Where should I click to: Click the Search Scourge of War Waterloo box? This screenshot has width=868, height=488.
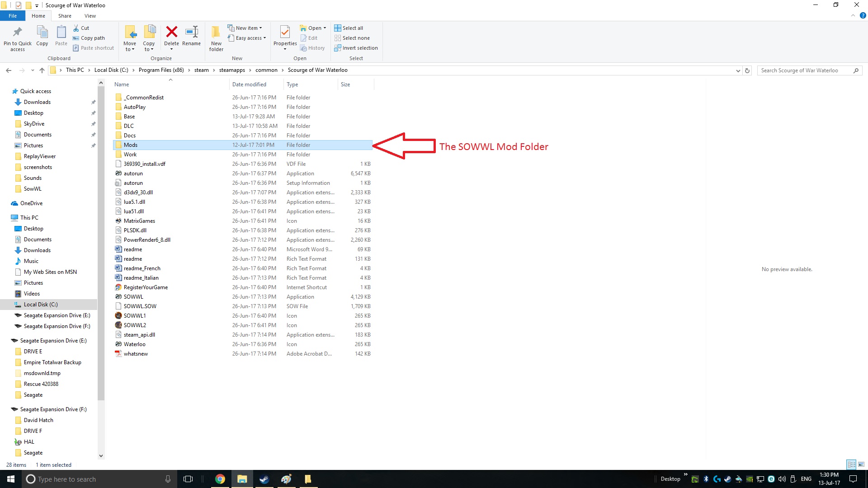[805, 70]
